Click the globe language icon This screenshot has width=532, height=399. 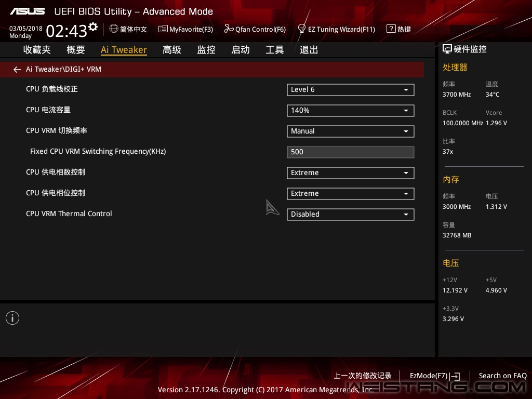pos(114,29)
